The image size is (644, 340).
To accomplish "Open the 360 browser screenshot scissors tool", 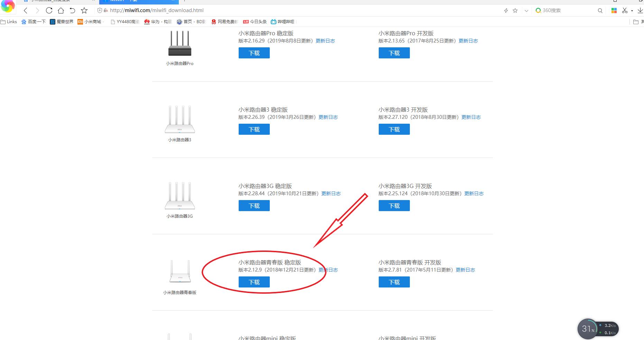I will [x=625, y=10].
